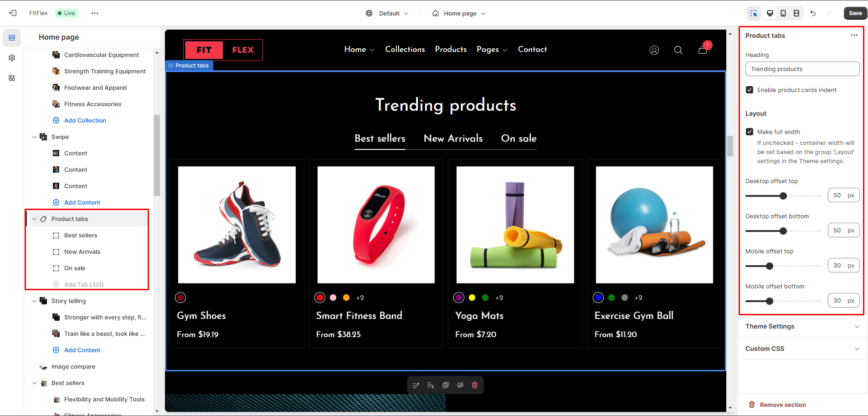Expand the Custom CSS accordion
Image resolution: width=868 pixels, height=416 pixels.
(803, 349)
